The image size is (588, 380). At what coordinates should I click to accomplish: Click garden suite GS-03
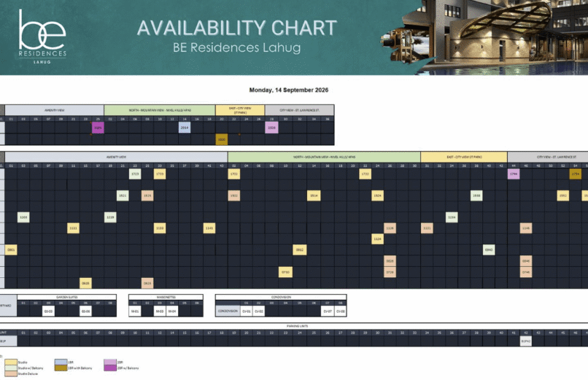49,311
